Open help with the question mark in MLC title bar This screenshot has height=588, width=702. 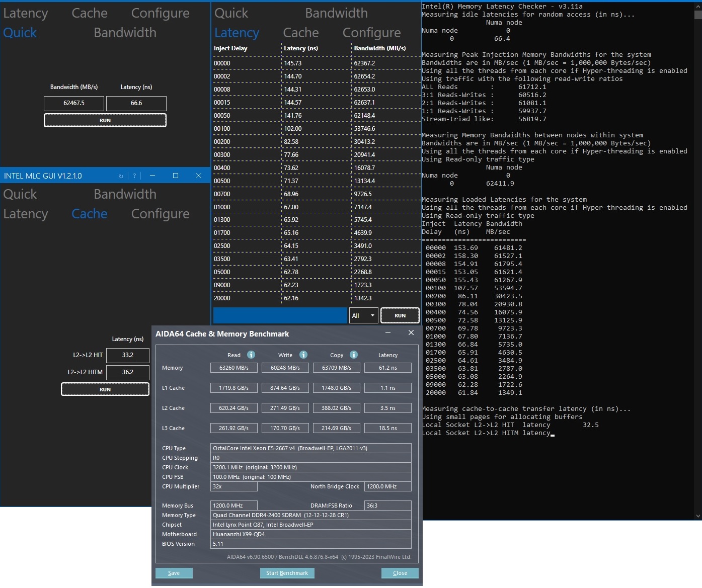point(134,176)
